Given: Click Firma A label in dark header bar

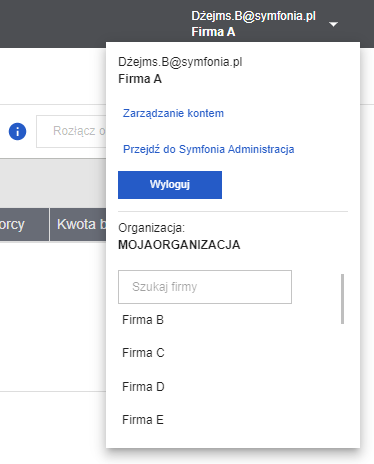Looking at the screenshot, I should [x=213, y=32].
